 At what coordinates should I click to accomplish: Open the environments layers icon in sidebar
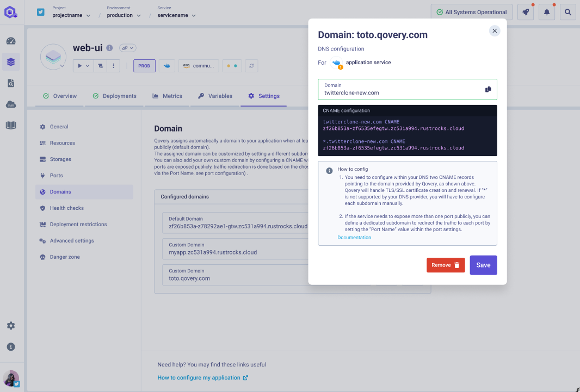coord(11,61)
